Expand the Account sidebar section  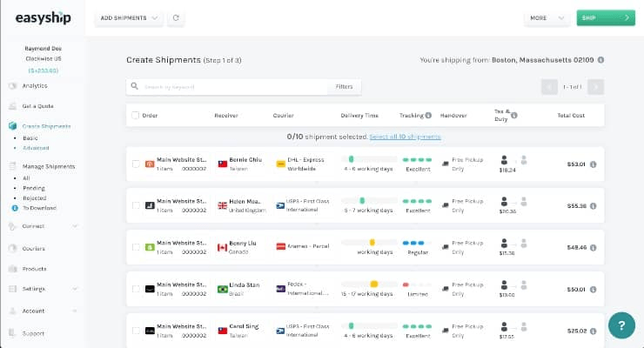point(75,311)
